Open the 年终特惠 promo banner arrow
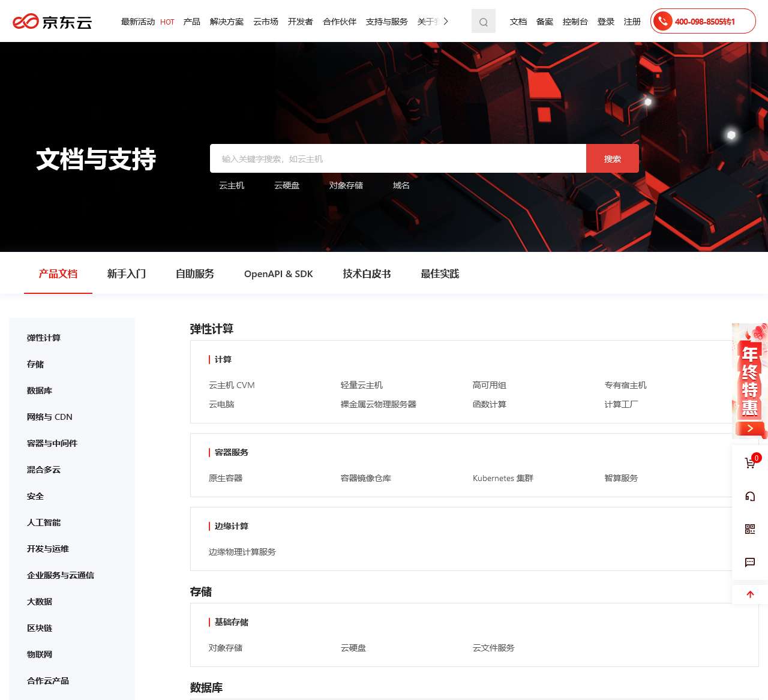 (749, 429)
